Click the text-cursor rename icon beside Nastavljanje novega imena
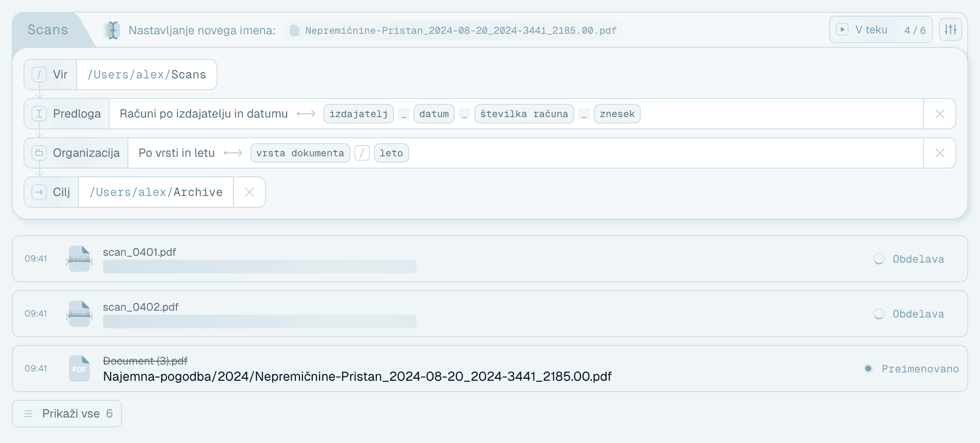 point(113,30)
